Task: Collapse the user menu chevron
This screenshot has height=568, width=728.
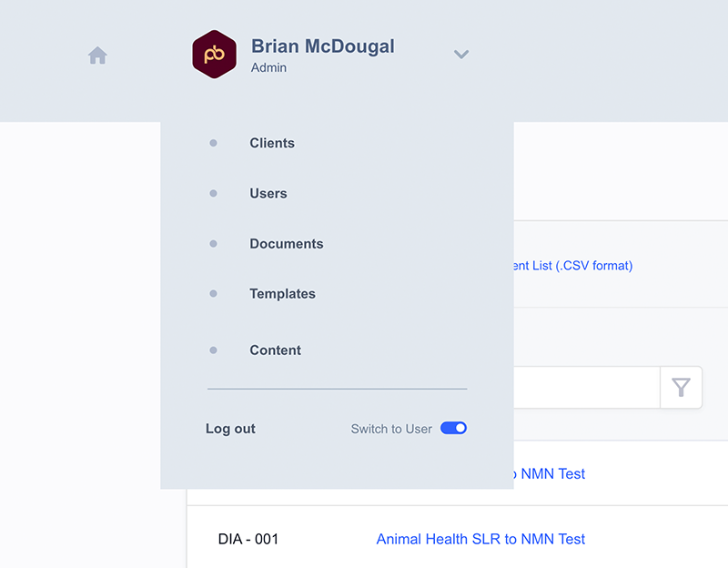Action: (461, 55)
